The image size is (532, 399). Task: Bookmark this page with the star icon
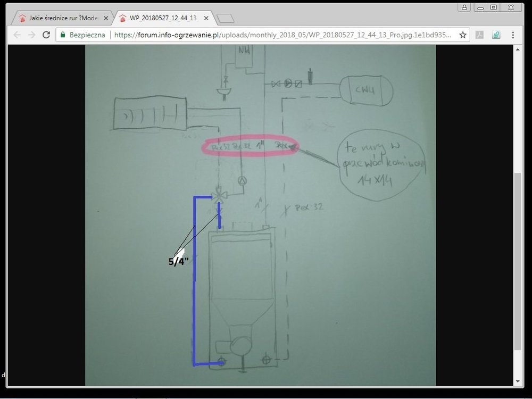pos(463,35)
